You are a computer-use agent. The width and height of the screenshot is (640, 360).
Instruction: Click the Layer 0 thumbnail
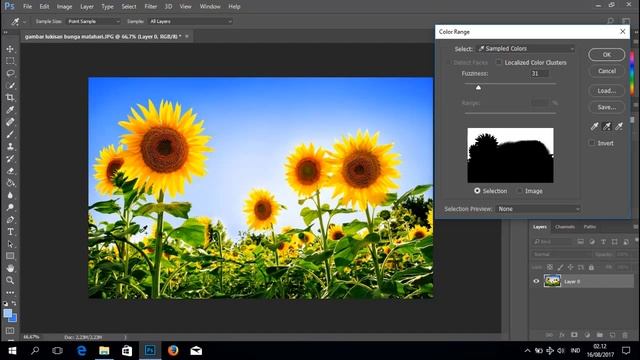pos(552,281)
